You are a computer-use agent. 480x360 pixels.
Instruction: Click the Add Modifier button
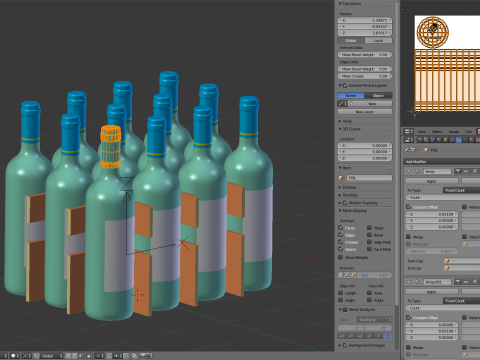point(442,162)
